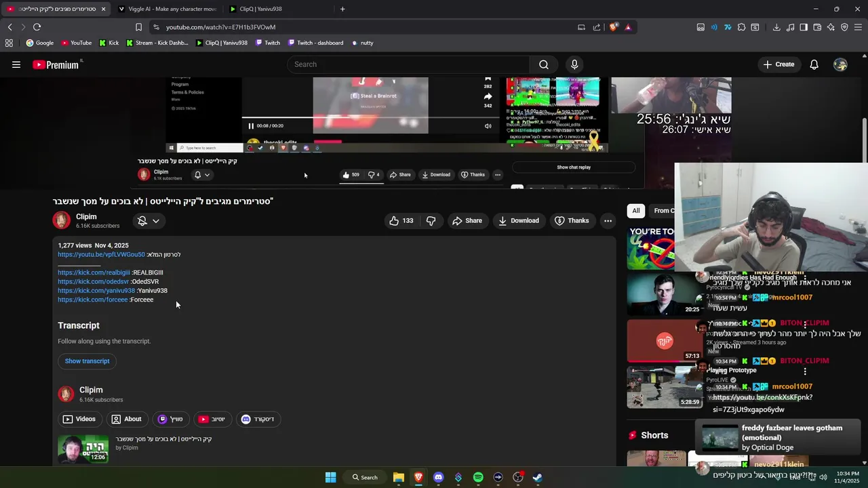Expand notification options chevron beside bell

click(x=156, y=221)
